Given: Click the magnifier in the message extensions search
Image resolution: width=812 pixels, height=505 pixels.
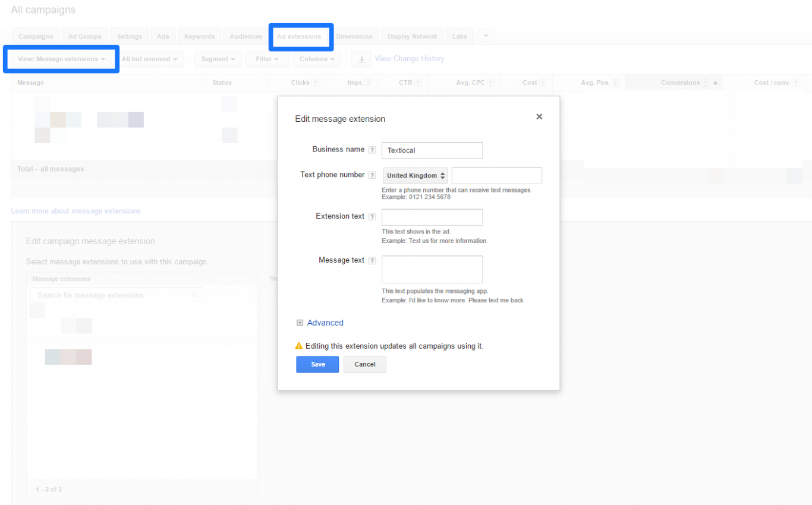Looking at the screenshot, I should tap(195, 295).
